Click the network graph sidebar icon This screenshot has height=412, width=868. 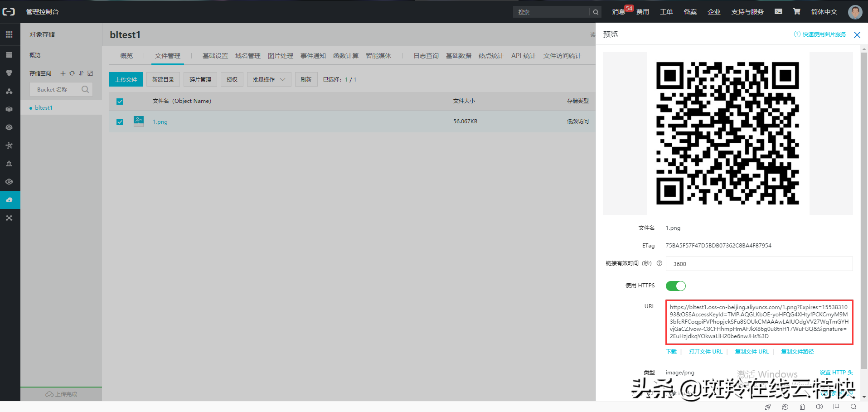tap(9, 145)
